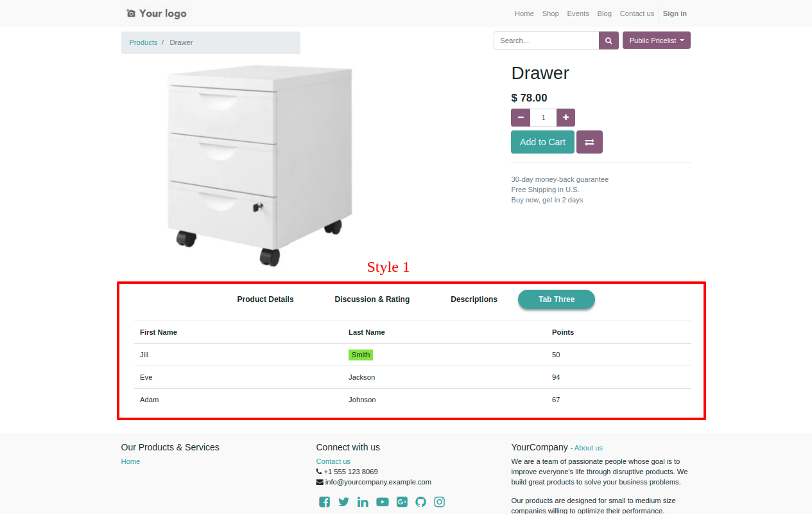This screenshot has width=812, height=514.
Task: Click the Points column header
Action: [x=563, y=332]
